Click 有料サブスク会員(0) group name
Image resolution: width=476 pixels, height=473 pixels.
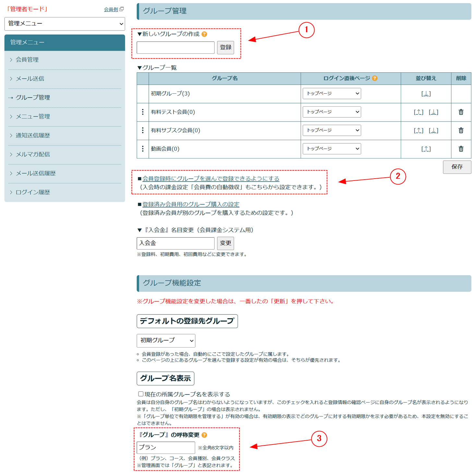coord(175,130)
